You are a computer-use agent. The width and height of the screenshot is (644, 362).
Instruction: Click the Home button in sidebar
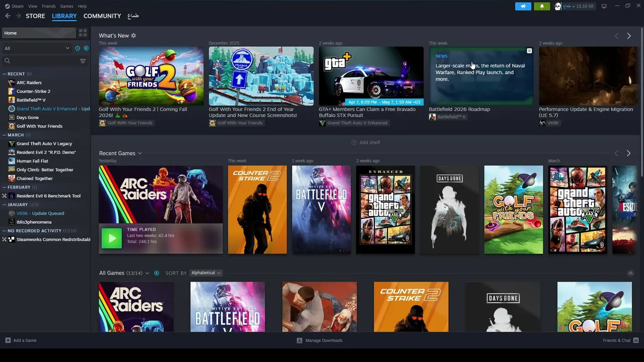point(39,33)
